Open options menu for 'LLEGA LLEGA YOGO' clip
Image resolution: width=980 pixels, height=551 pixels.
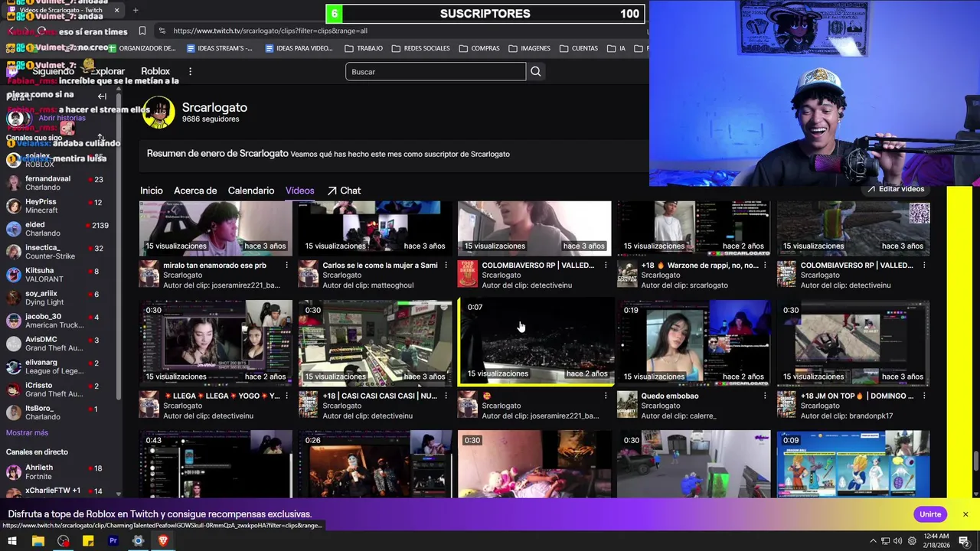pos(287,396)
